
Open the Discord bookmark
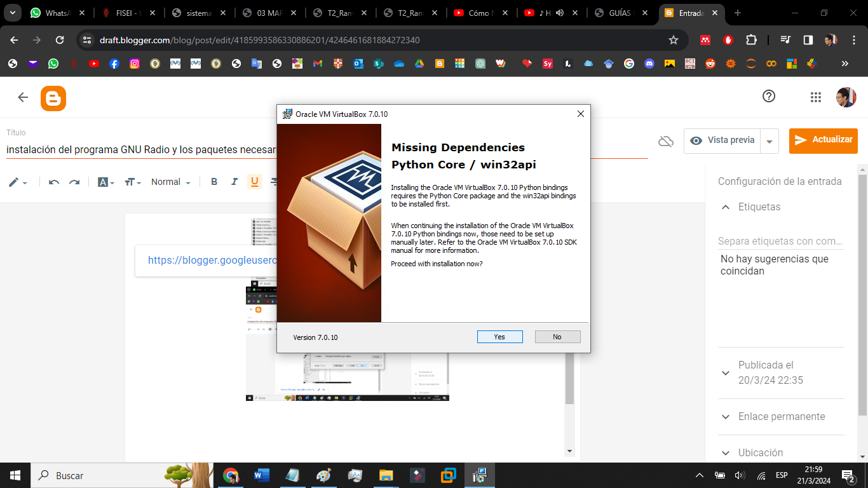649,64
